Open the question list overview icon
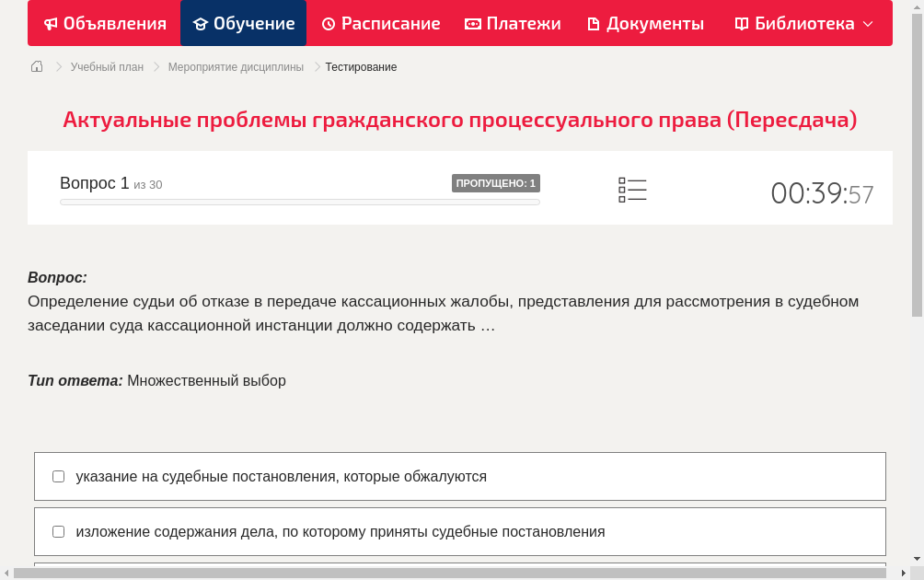The image size is (924, 580). coord(632,190)
